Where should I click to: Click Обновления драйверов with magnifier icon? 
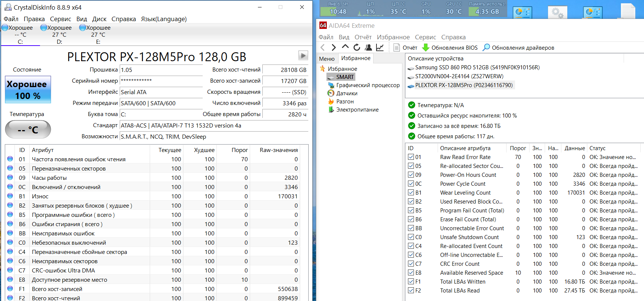(518, 47)
